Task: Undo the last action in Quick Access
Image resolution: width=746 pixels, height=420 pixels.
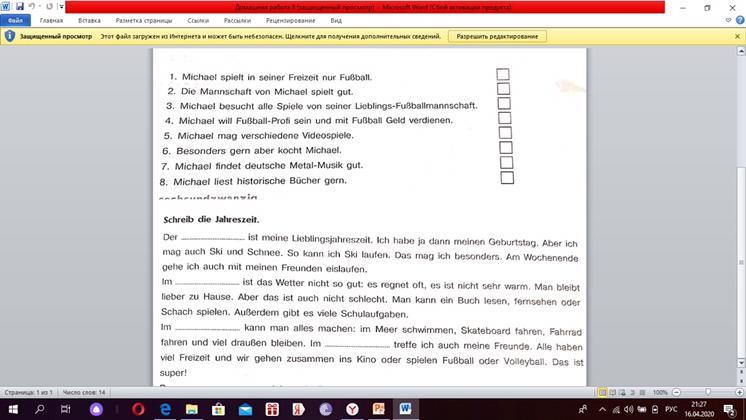Action: point(31,7)
